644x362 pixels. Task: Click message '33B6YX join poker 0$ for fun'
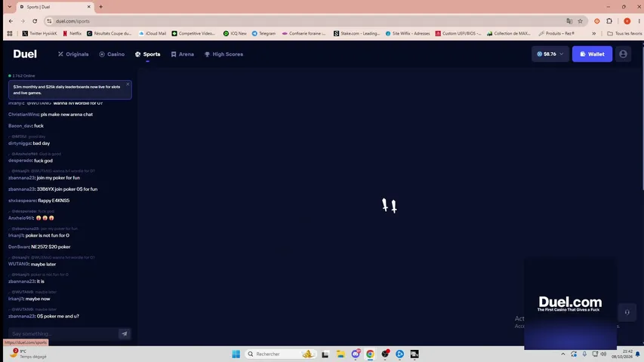[67, 189]
